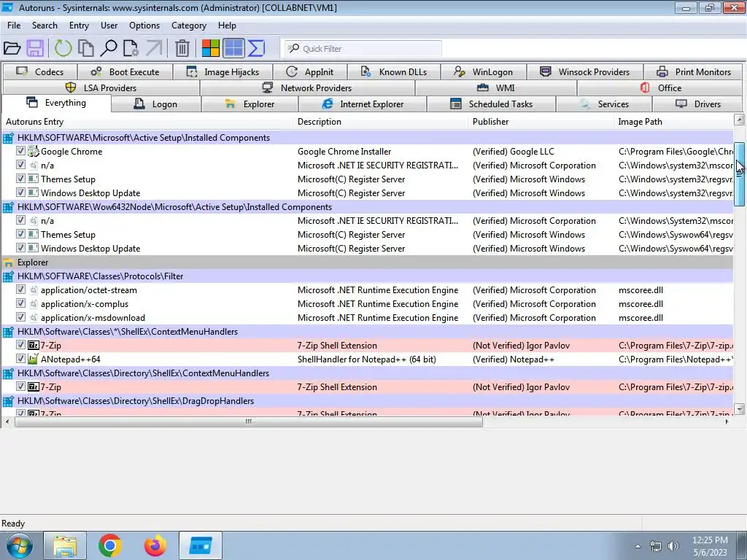Click the Jump to entry arrow icon

click(155, 48)
